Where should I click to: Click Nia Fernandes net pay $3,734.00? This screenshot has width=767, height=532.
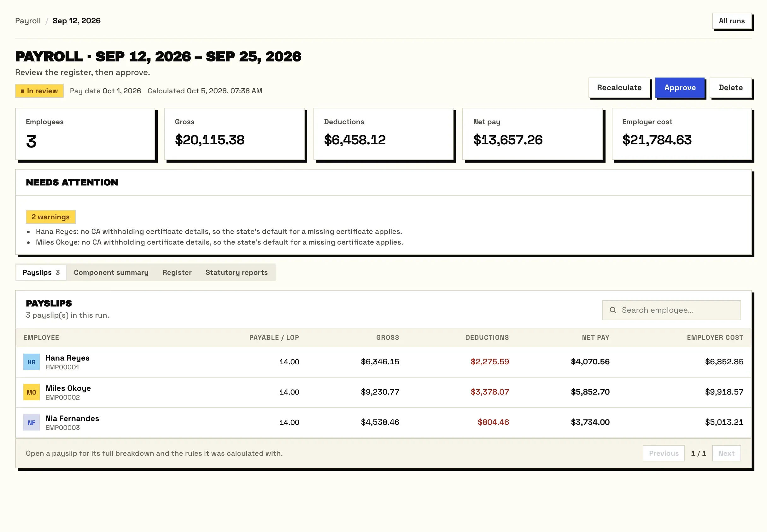[x=590, y=423]
